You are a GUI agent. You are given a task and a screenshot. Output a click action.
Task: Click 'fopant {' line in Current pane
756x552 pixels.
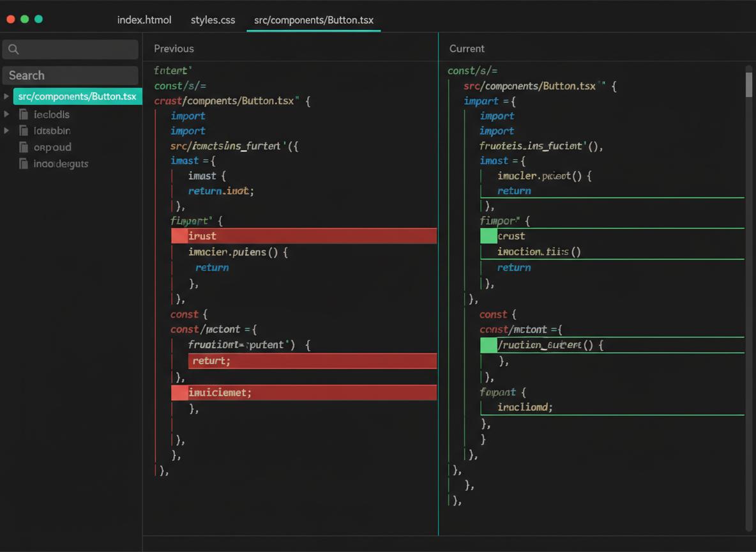point(503,392)
